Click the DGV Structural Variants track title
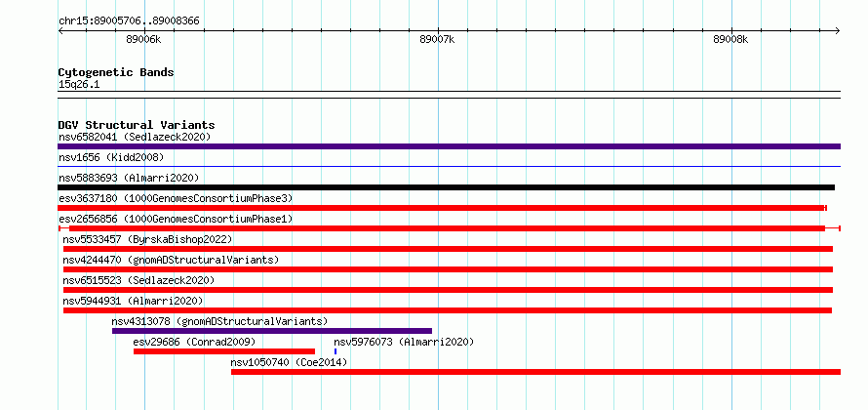Image resolution: width=868 pixels, height=410 pixels. pyautogui.click(x=137, y=125)
